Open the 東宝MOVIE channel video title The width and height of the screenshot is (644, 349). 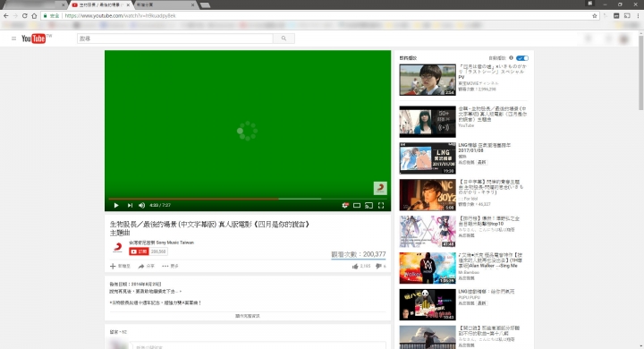click(x=492, y=72)
